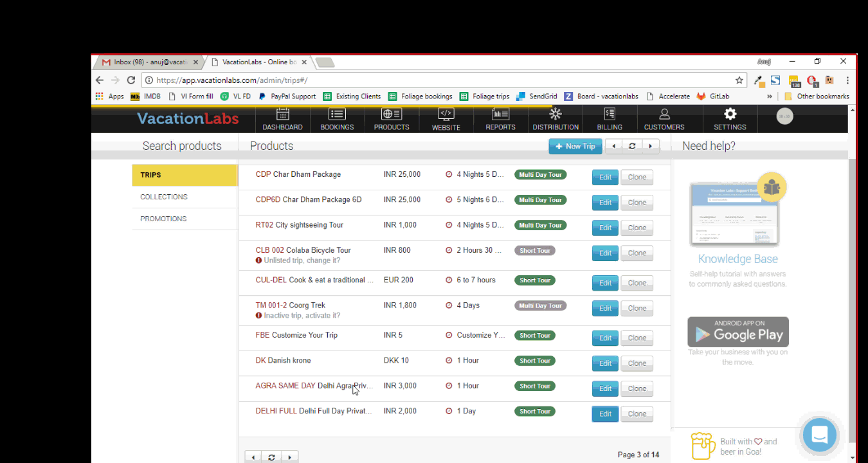
Task: Open the Website code icon
Action: 446,114
